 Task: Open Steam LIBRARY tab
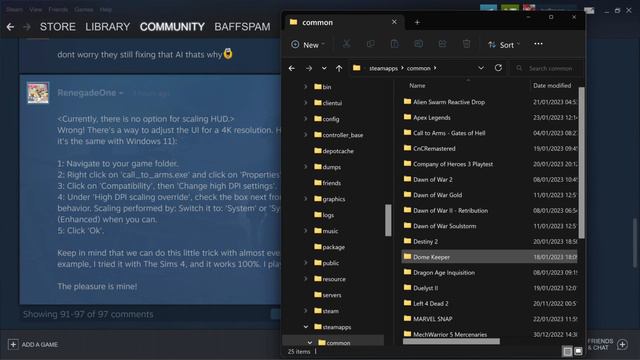(107, 27)
